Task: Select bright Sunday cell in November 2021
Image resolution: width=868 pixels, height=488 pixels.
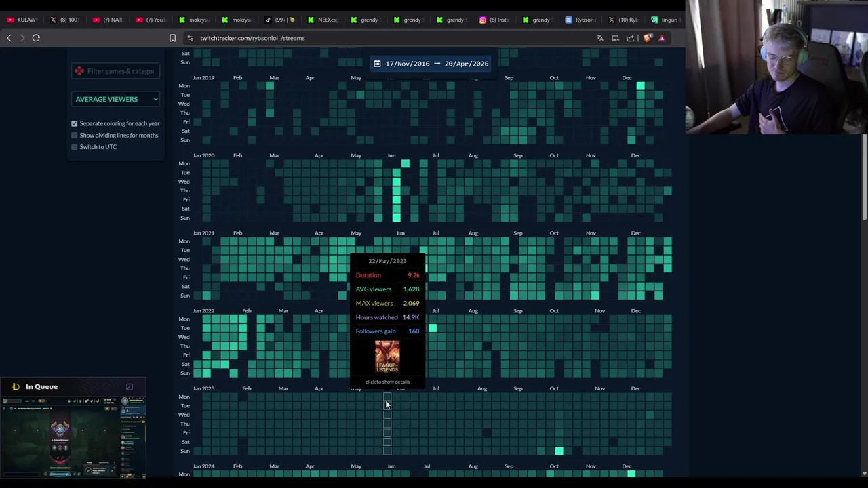Action: coord(595,296)
